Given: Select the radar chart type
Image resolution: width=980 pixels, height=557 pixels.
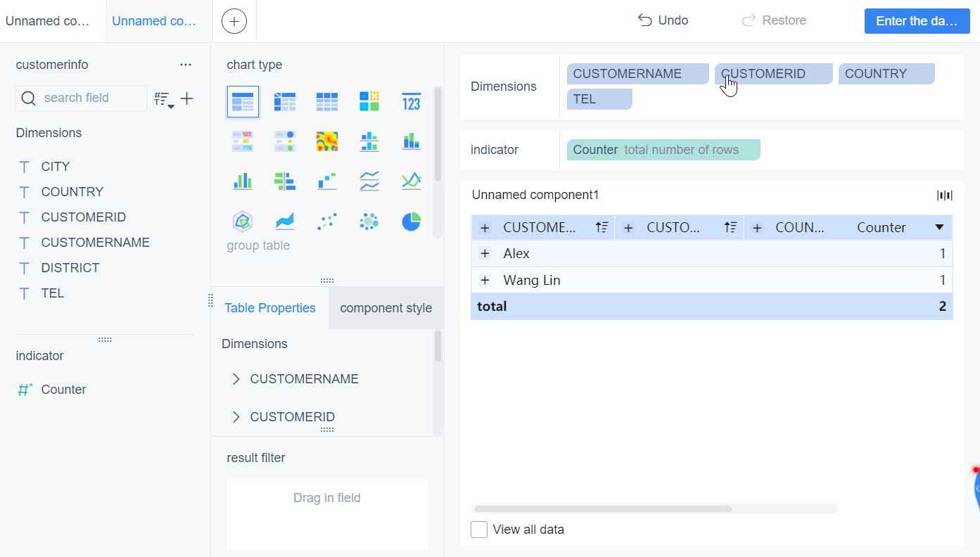Looking at the screenshot, I should [243, 221].
